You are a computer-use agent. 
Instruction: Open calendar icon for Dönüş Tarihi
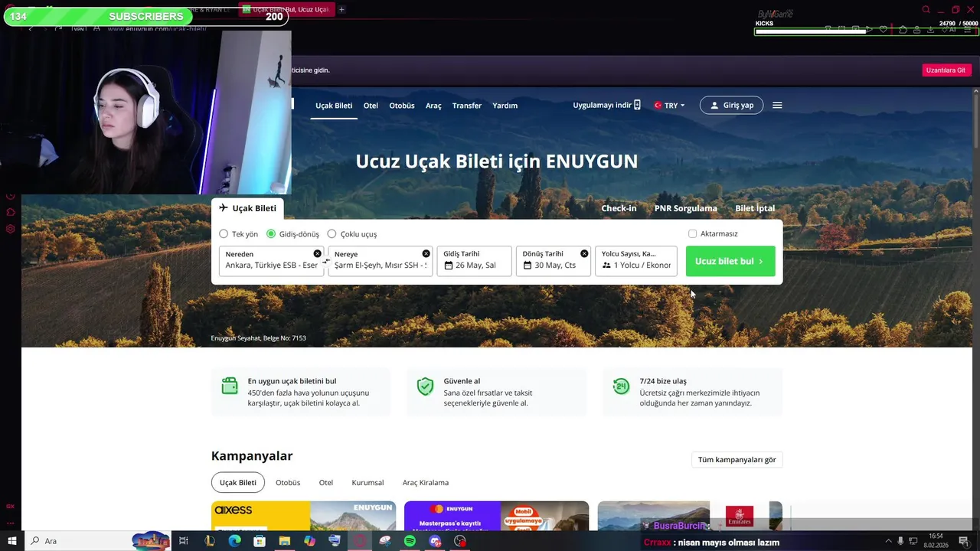(528, 266)
